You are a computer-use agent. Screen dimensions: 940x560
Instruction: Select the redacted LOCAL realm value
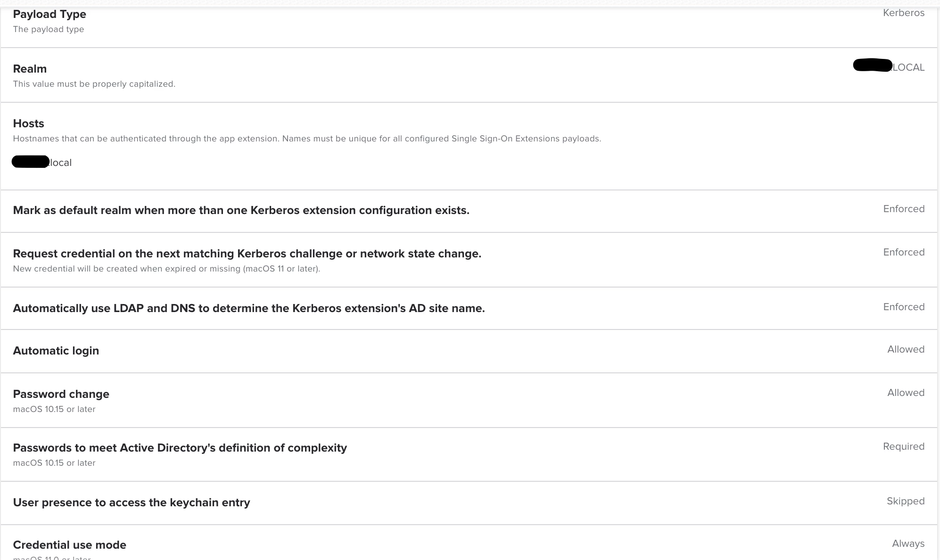coord(889,66)
